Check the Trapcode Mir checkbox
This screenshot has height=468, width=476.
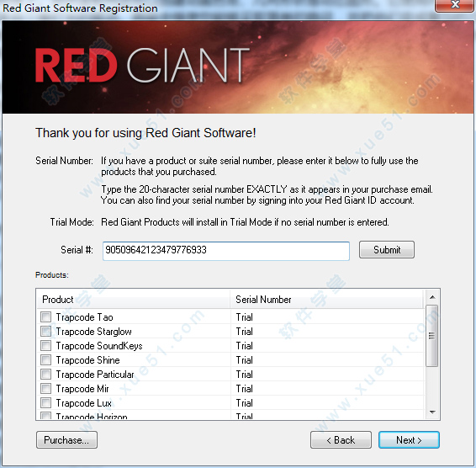(46, 388)
